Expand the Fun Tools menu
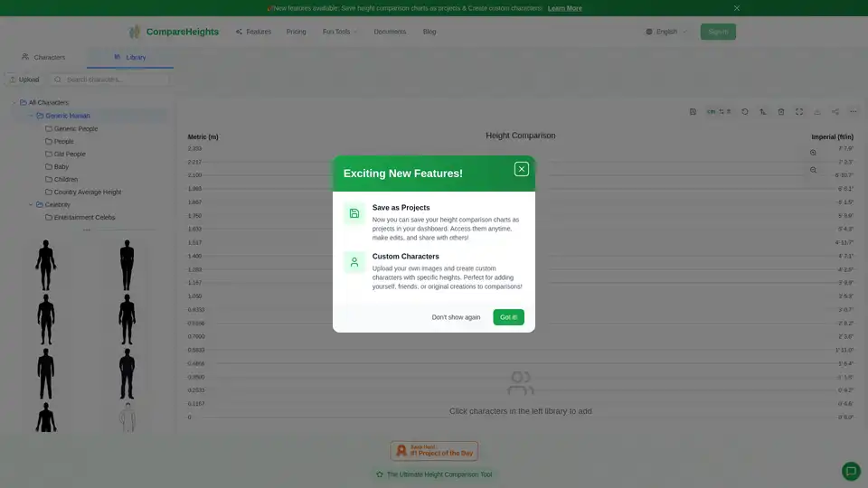 point(339,32)
